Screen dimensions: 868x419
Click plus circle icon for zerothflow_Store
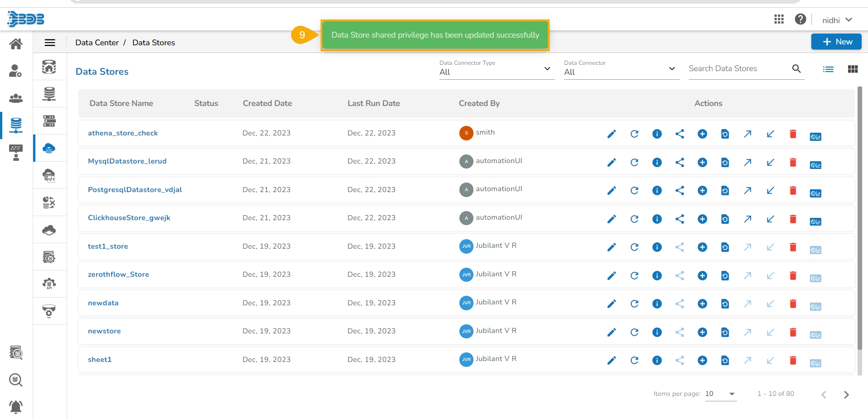[702, 275]
